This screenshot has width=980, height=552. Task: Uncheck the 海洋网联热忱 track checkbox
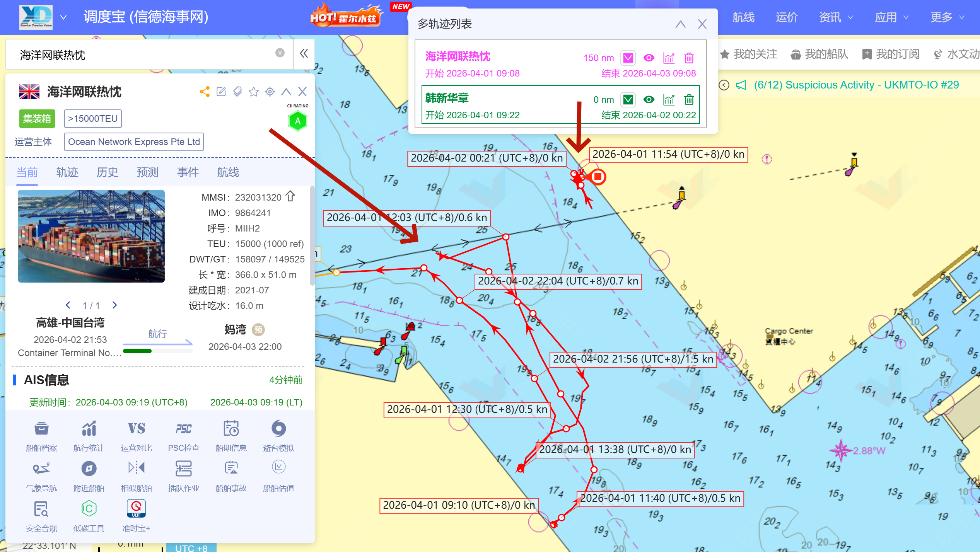(x=628, y=58)
